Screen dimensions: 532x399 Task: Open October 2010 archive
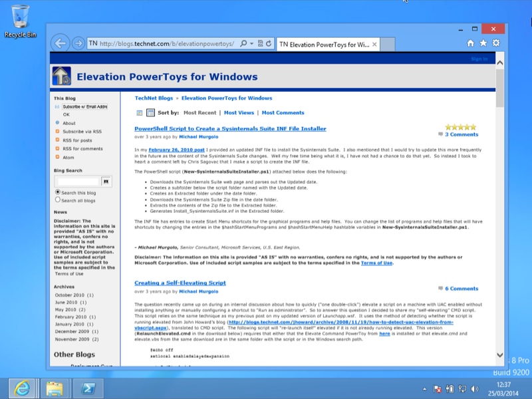(x=74, y=295)
